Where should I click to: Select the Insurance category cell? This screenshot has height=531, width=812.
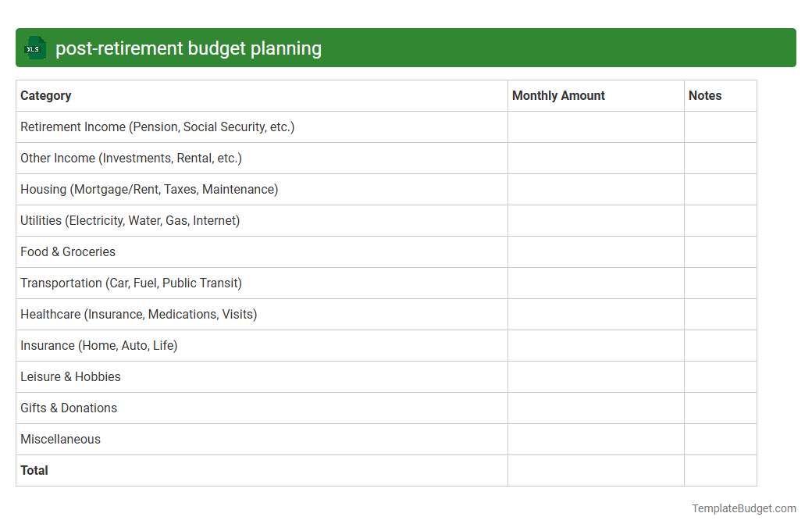pyautogui.click(x=98, y=345)
